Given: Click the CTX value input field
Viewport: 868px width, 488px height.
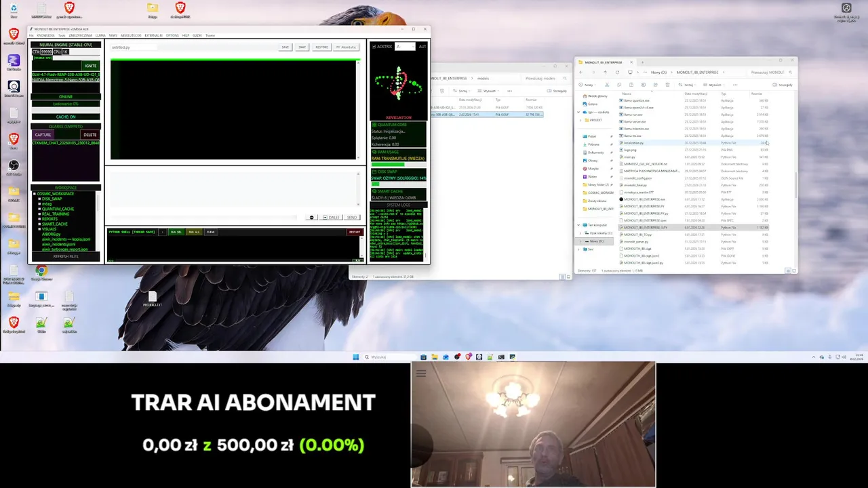Looking at the screenshot, I should [47, 52].
